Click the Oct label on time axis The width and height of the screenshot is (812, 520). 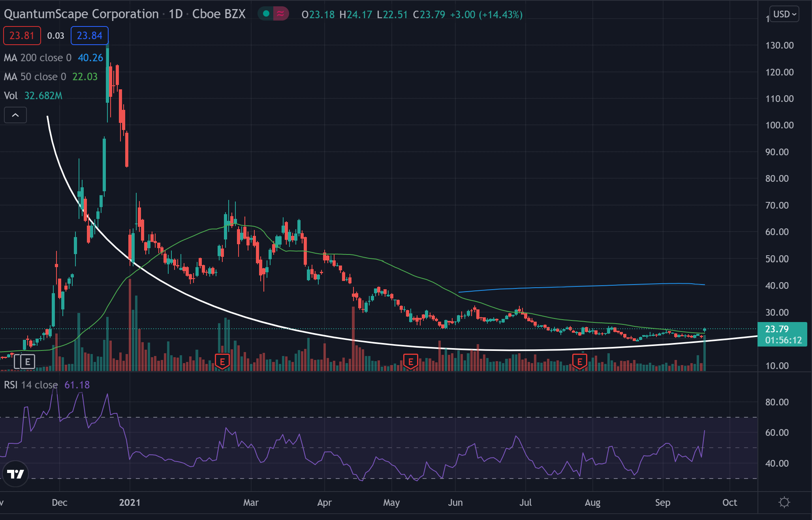[729, 502]
